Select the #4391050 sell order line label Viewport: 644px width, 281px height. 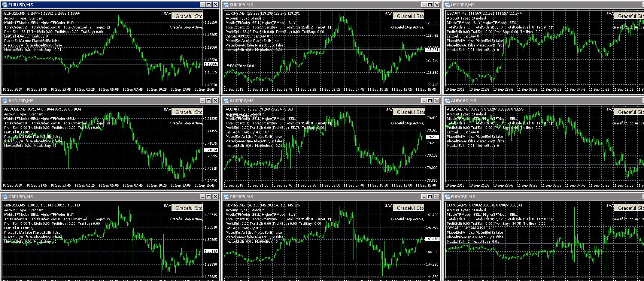(x=241, y=66)
